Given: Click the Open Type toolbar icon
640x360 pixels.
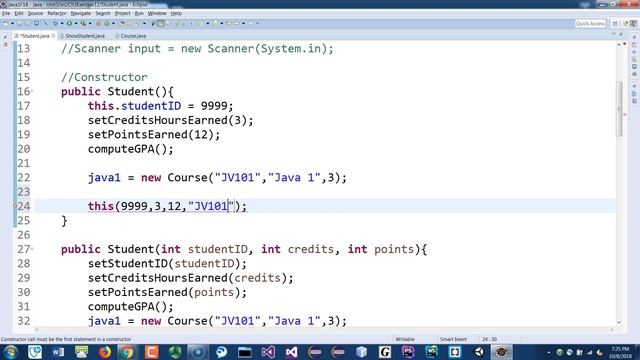Looking at the screenshot, I should [122, 23].
